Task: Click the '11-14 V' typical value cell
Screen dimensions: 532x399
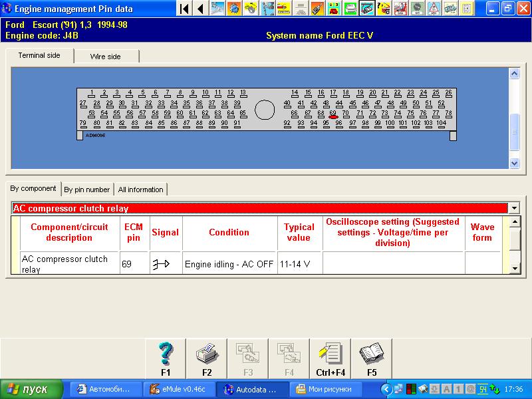Action: pyautogui.click(x=299, y=264)
